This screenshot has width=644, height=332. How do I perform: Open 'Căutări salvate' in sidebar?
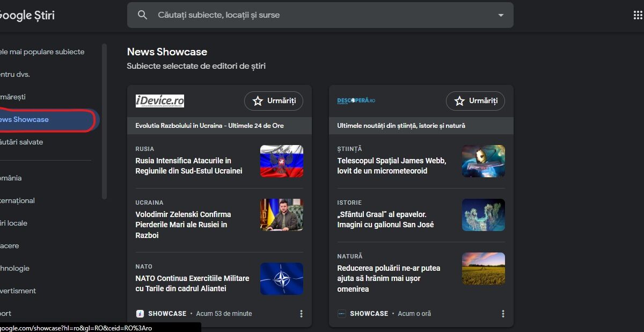pos(21,142)
